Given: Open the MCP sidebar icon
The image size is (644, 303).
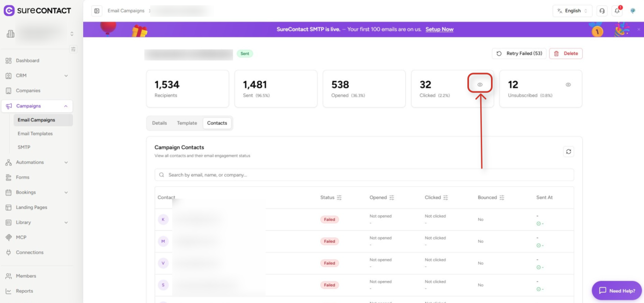Looking at the screenshot, I should coord(9,237).
